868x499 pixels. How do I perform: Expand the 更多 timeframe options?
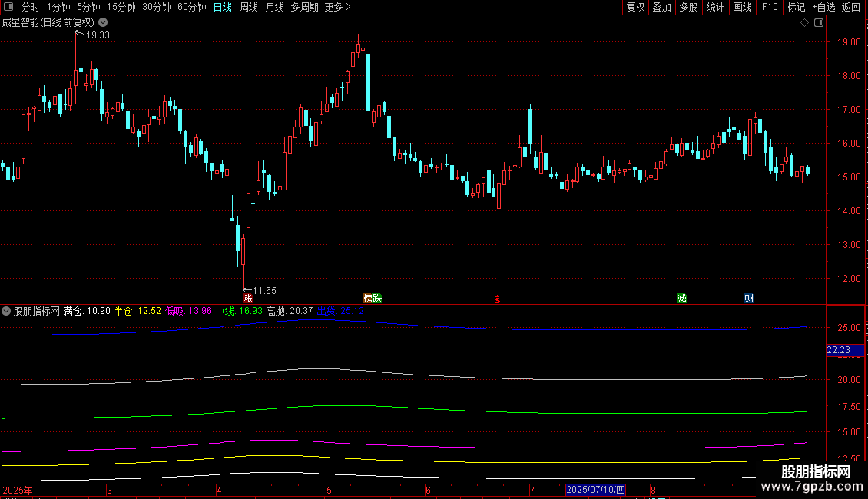[337, 8]
